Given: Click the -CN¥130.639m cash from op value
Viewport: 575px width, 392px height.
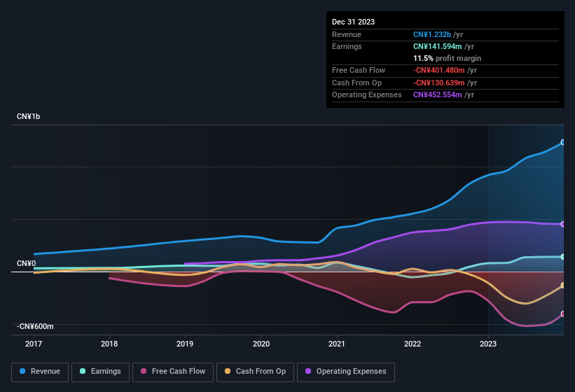Looking at the screenshot, I should tap(439, 83).
